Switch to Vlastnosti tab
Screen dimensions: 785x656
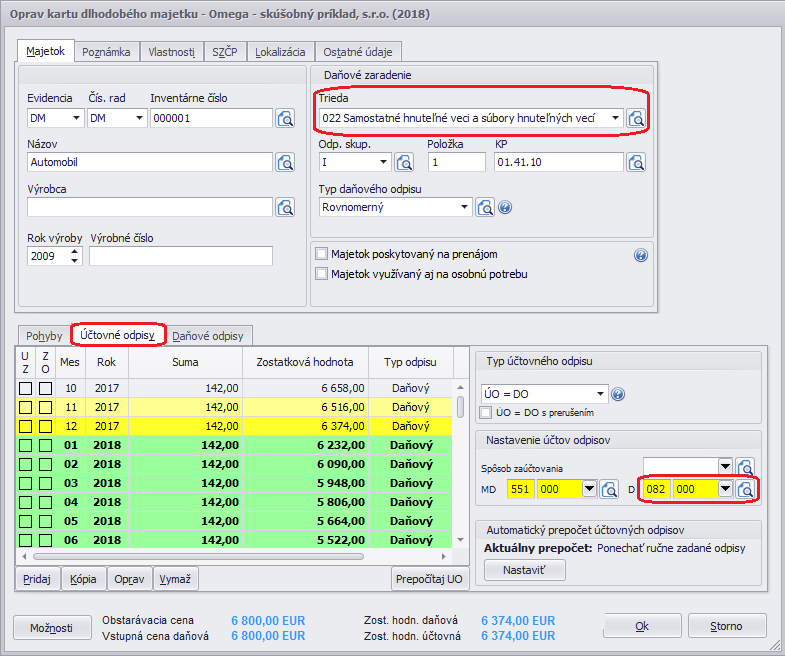(x=172, y=52)
